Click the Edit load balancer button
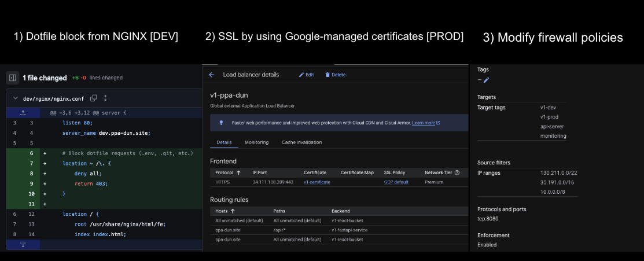Viewport: 644px width, 261px height. pyautogui.click(x=306, y=75)
